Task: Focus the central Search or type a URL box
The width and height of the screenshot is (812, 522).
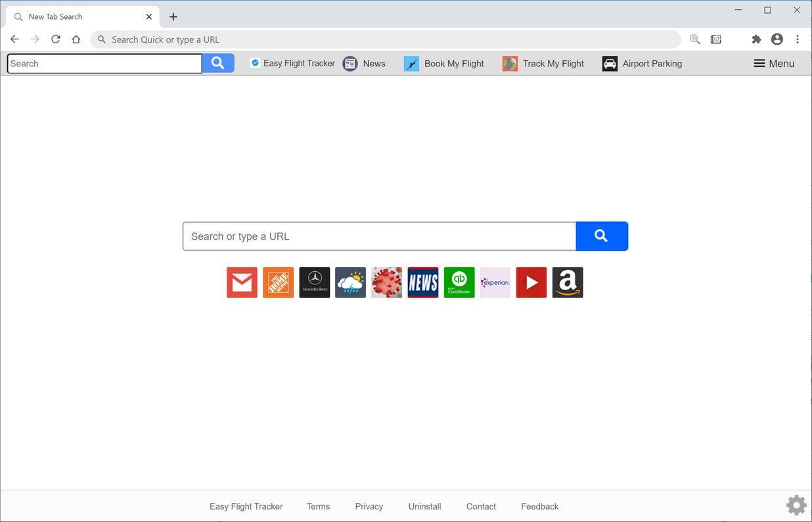Action: [379, 236]
